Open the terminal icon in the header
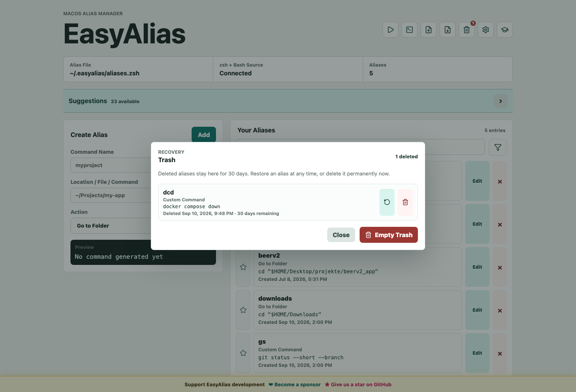Image resolution: width=576 pixels, height=392 pixels. point(410,30)
